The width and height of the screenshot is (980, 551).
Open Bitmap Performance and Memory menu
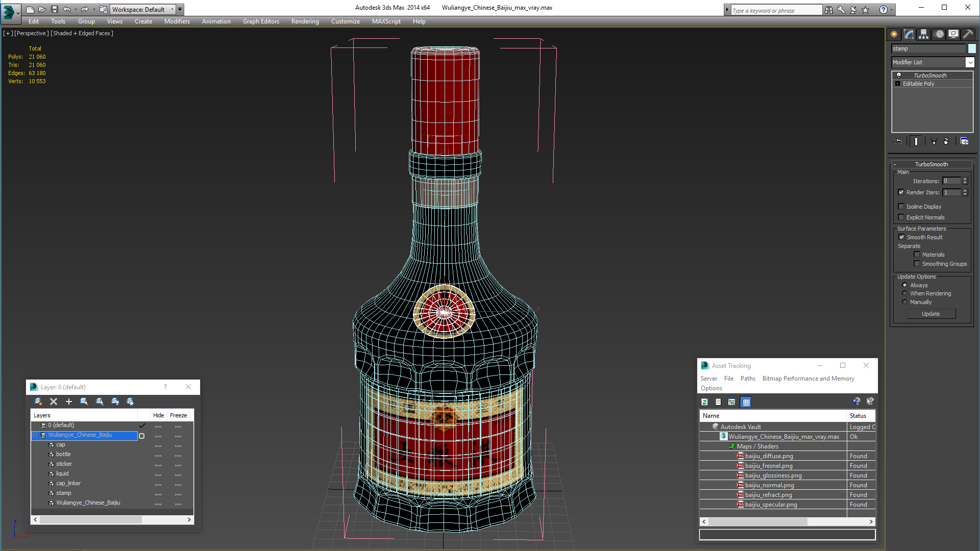coord(808,379)
